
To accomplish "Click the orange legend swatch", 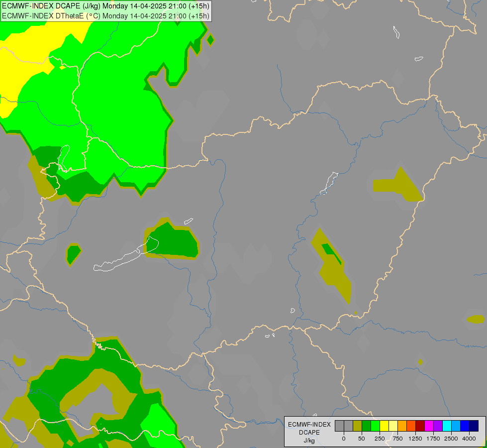I will click(402, 426).
